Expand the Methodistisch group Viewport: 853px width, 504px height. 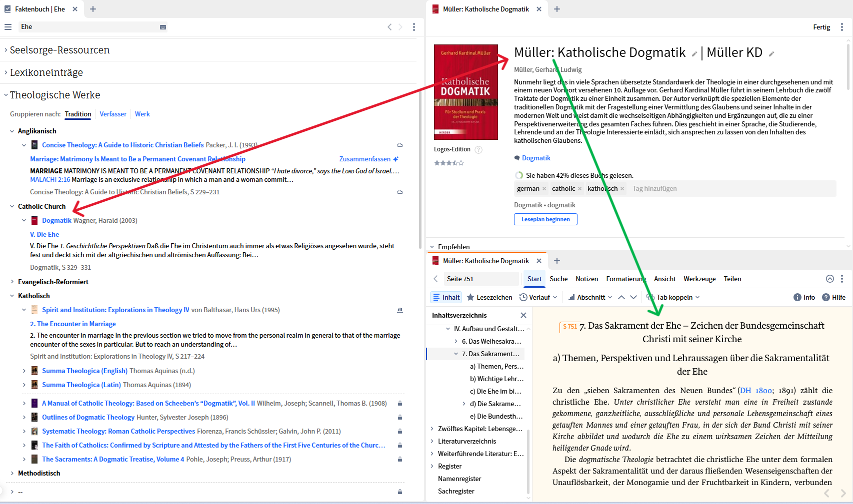[x=12, y=473]
